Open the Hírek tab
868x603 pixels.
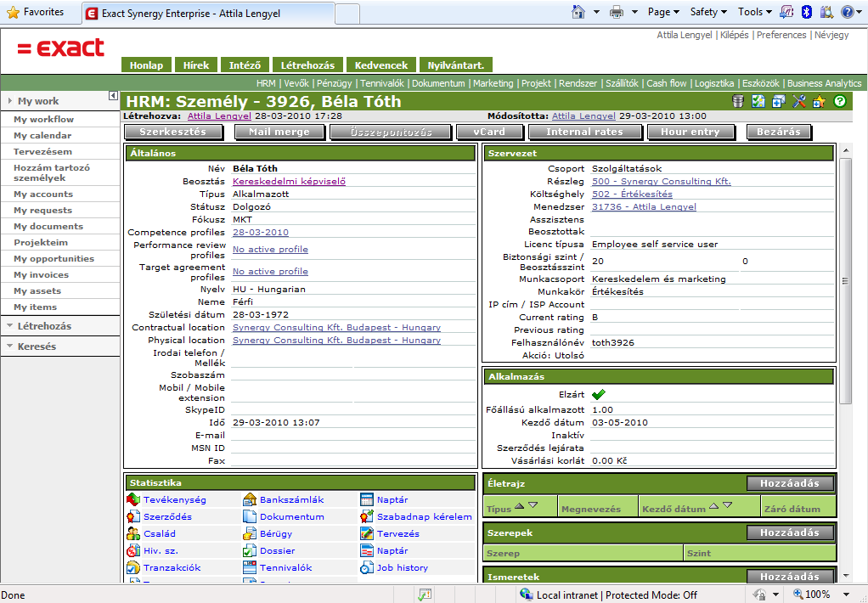[196, 65]
